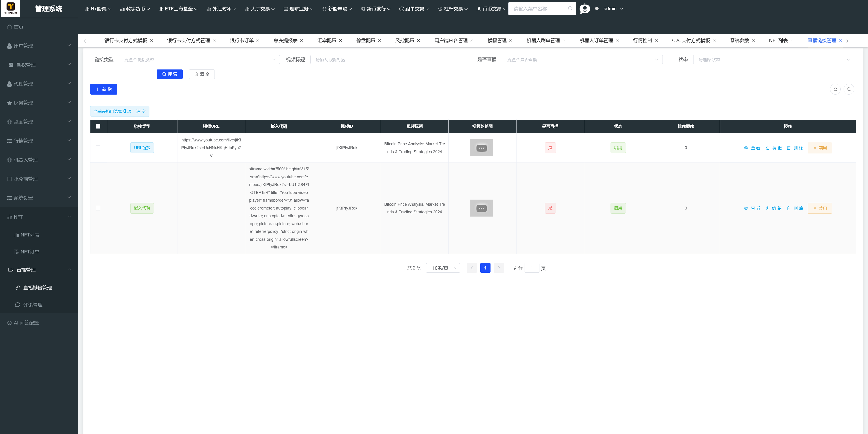Disable the URL链接 row with 禁用
868x434 pixels.
click(x=820, y=148)
